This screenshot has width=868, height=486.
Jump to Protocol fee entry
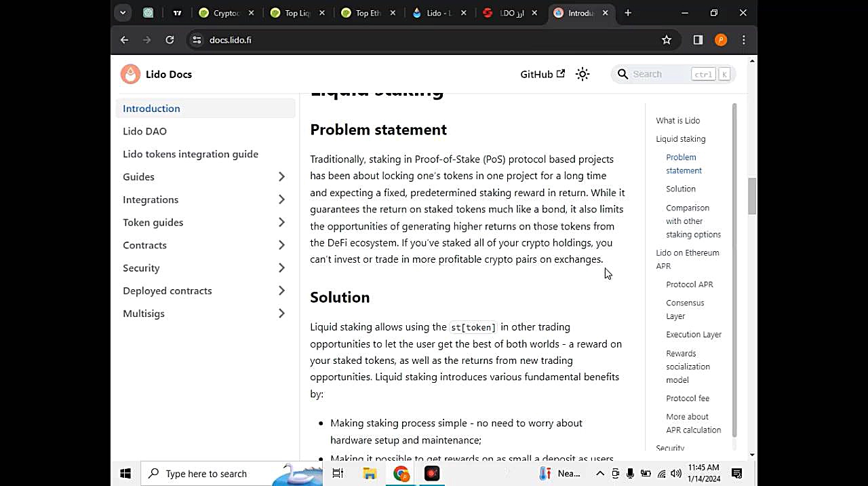coord(688,398)
